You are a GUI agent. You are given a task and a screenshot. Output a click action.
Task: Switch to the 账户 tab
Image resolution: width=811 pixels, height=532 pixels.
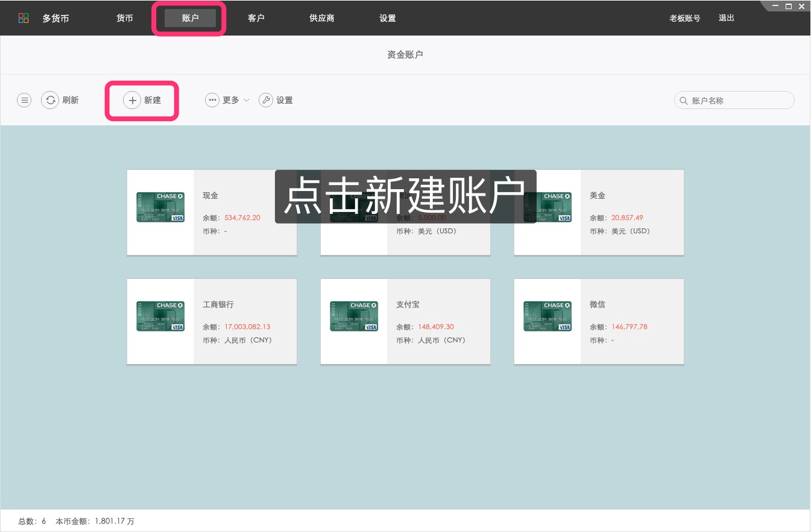[190, 18]
